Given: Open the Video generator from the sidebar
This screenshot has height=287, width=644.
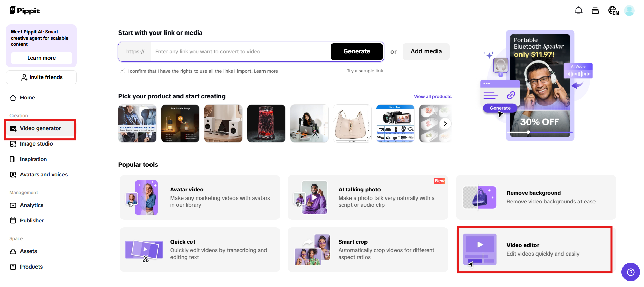Looking at the screenshot, I should [40, 128].
